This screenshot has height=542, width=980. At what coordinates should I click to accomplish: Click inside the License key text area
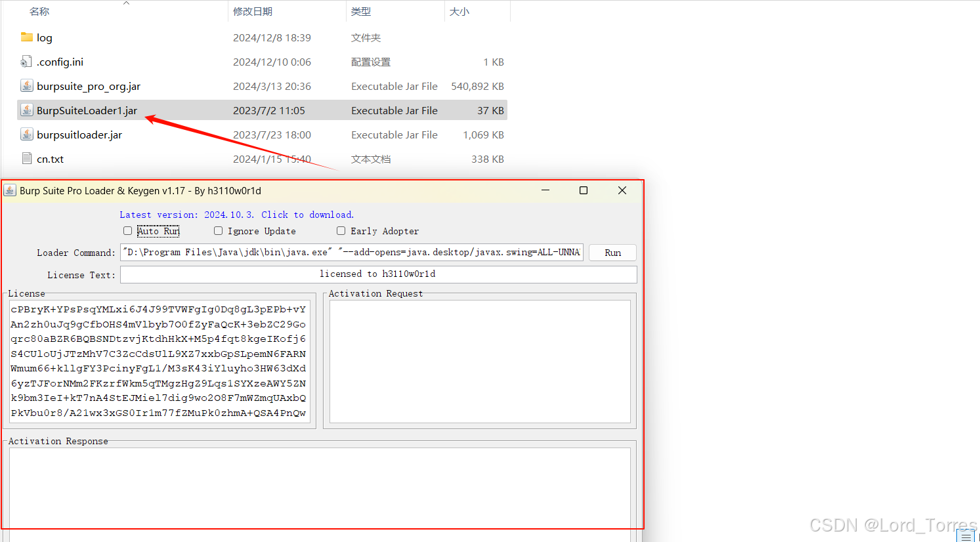160,361
